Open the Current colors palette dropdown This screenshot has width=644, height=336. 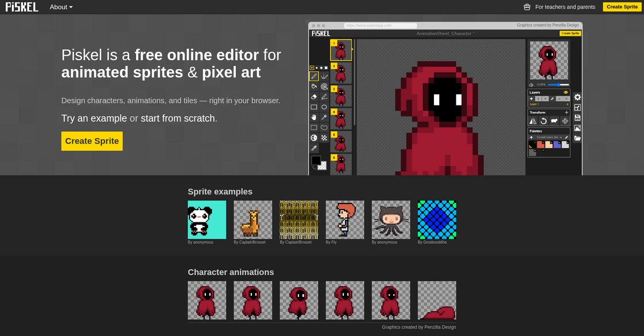click(x=549, y=137)
